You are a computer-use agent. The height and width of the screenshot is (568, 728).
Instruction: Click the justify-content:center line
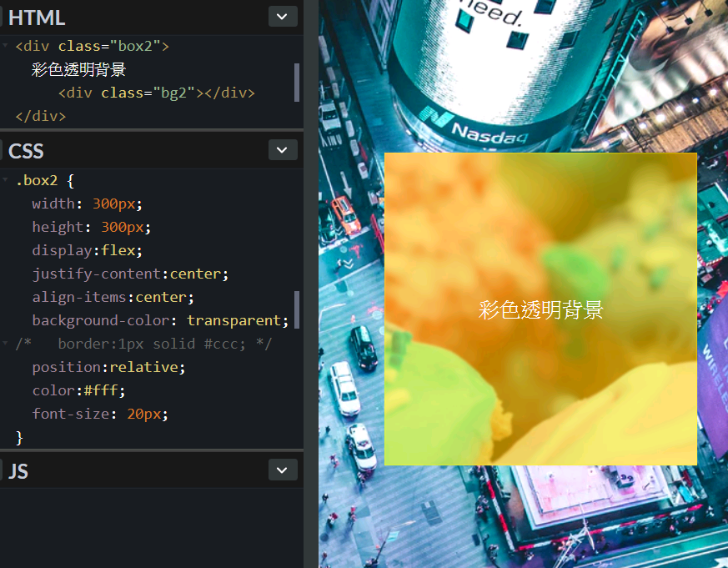point(130,274)
